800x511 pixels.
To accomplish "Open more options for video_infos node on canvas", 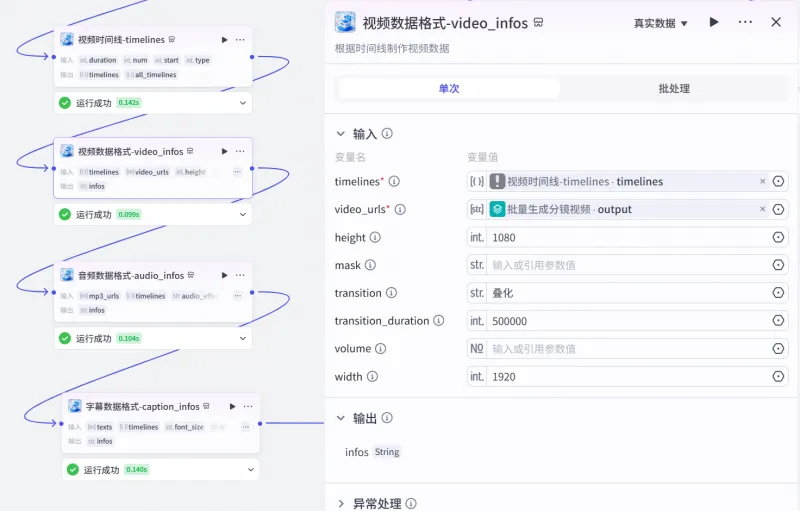I will tap(240, 151).
